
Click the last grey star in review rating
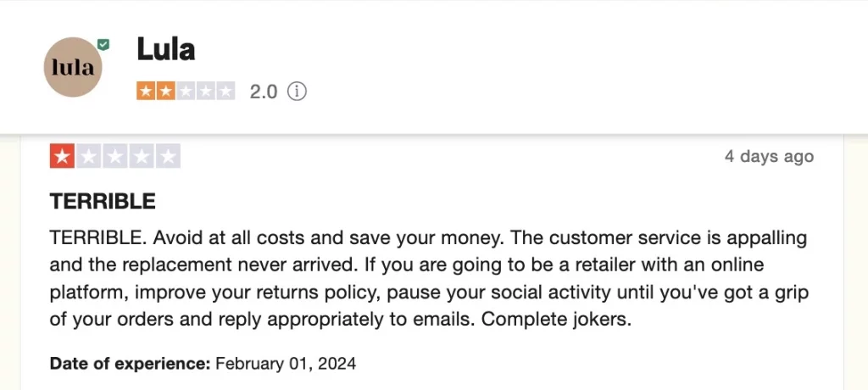click(169, 156)
